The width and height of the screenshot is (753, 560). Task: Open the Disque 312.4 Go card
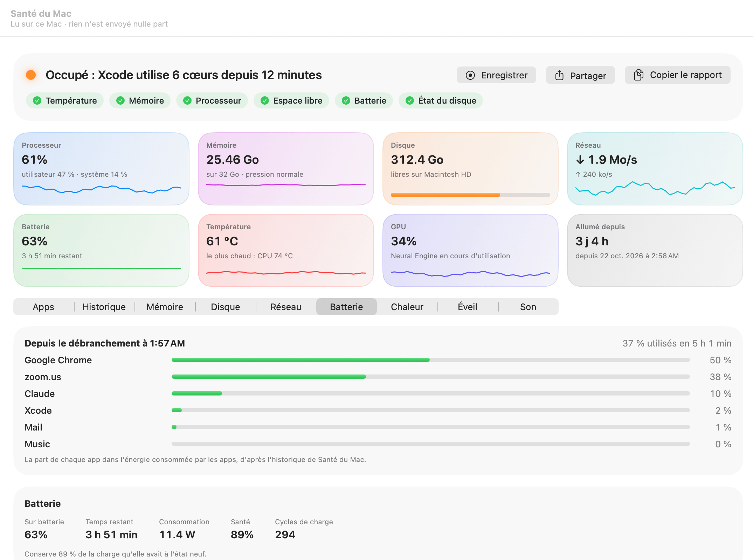[x=470, y=169]
